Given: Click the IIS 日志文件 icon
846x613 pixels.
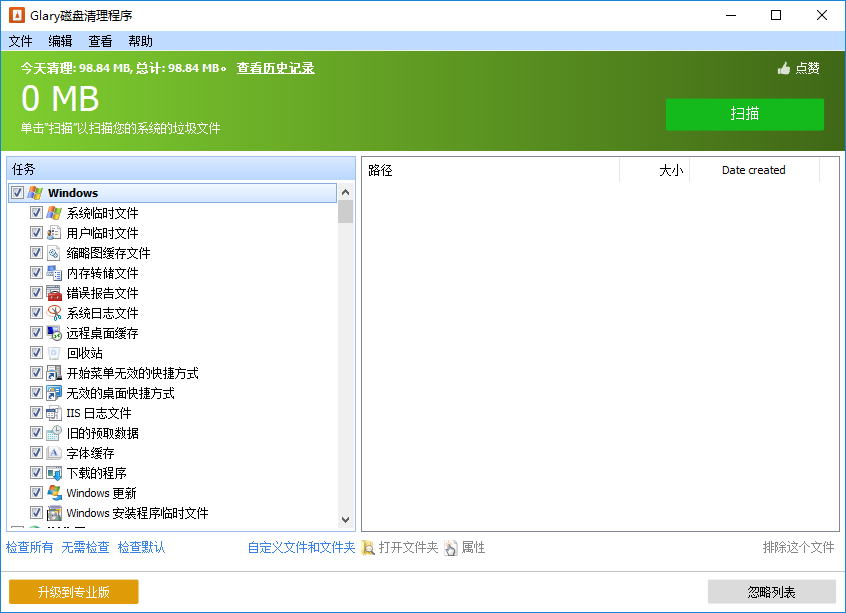Looking at the screenshot, I should (54, 412).
